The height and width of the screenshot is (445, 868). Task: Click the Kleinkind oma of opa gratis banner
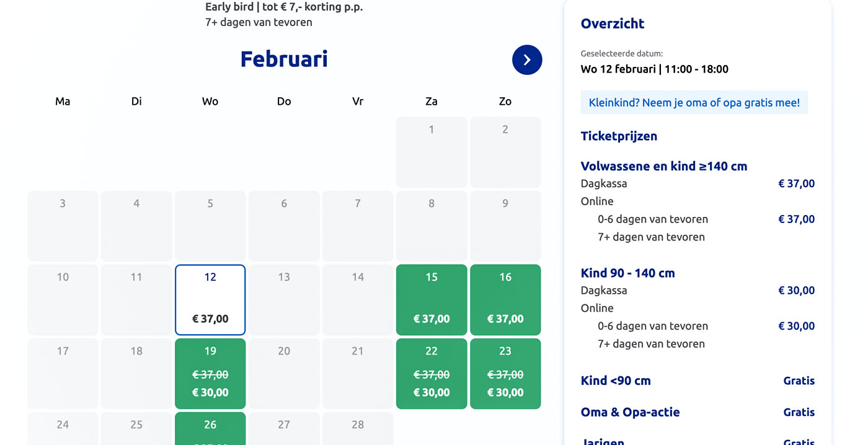[x=694, y=103]
